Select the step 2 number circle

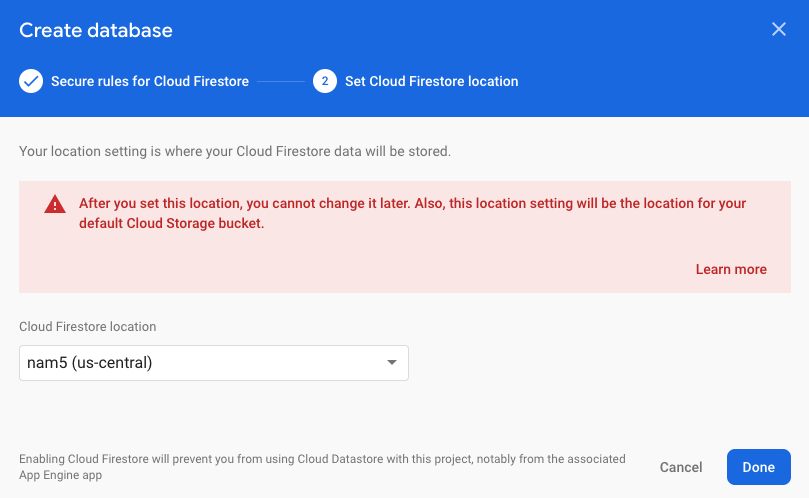click(325, 81)
